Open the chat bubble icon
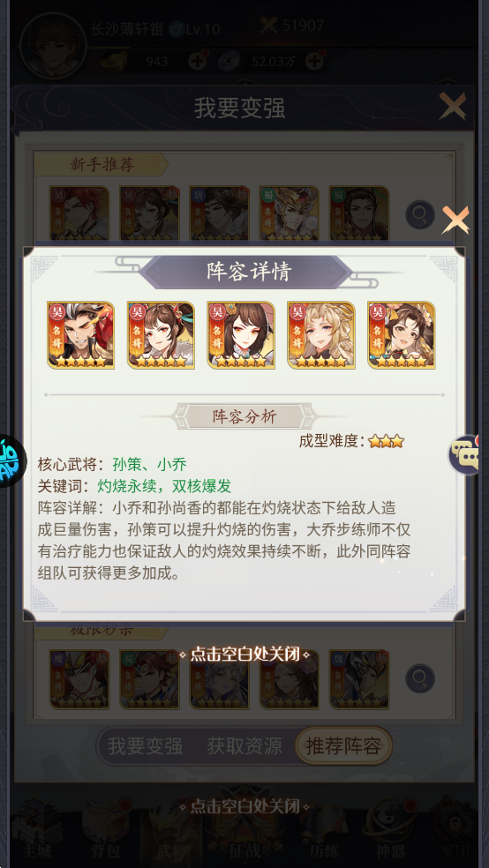 coord(464,455)
